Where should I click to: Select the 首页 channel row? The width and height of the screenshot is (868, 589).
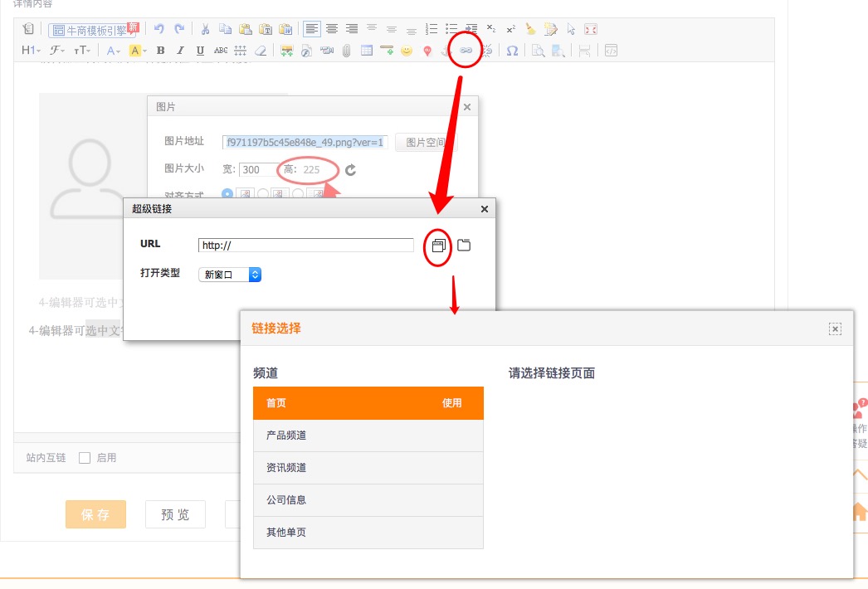point(368,403)
